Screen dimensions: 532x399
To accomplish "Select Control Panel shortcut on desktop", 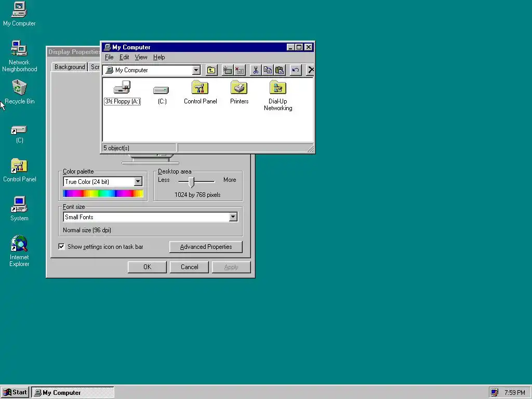I will point(19,170).
